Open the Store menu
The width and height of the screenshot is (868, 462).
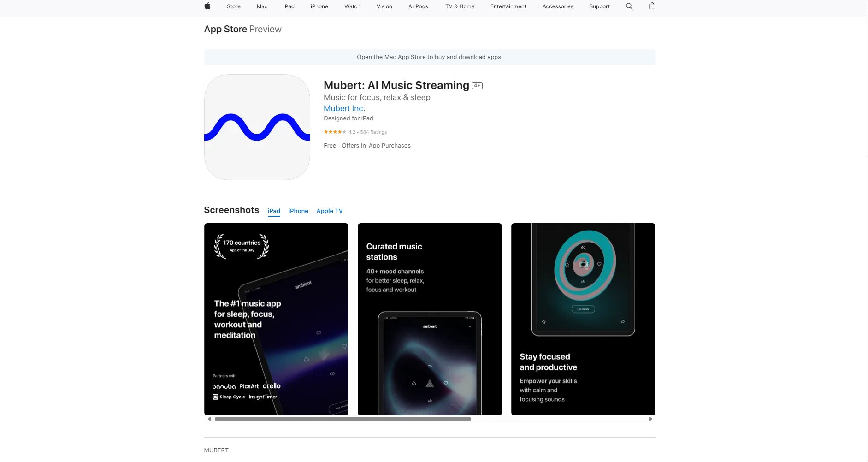coord(234,6)
